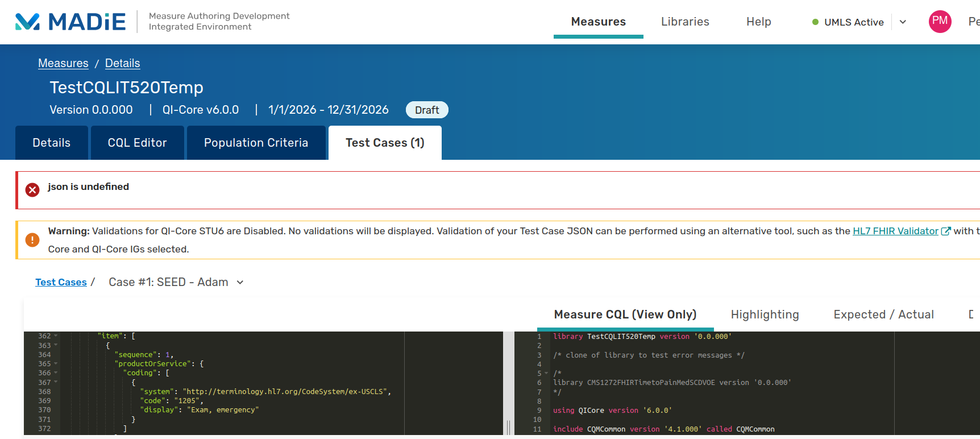Click 'include CQMCommon version' CQL line
The image size is (980, 439).
tap(664, 429)
